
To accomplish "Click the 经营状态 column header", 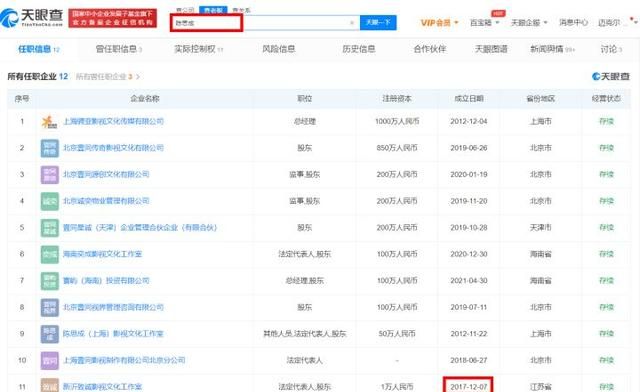I will tap(606, 98).
